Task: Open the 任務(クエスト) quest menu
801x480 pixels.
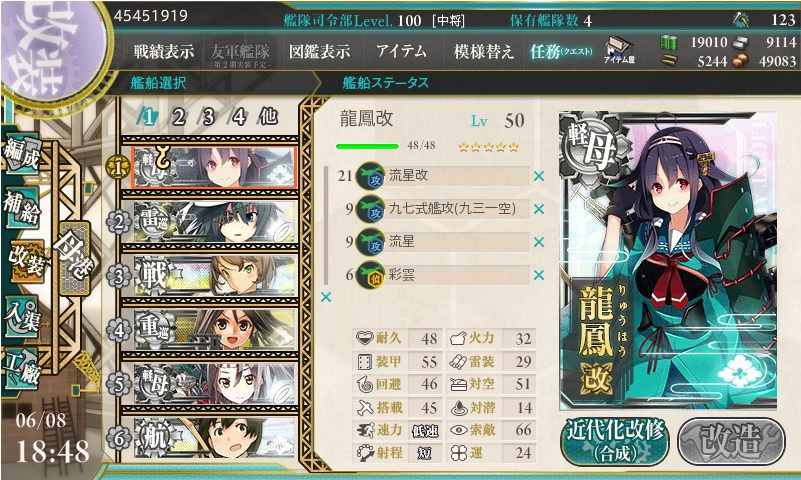Action: tap(561, 51)
